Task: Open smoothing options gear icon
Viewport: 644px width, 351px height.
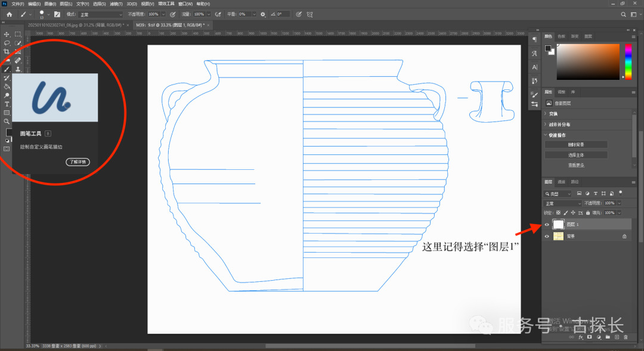Action: (263, 14)
